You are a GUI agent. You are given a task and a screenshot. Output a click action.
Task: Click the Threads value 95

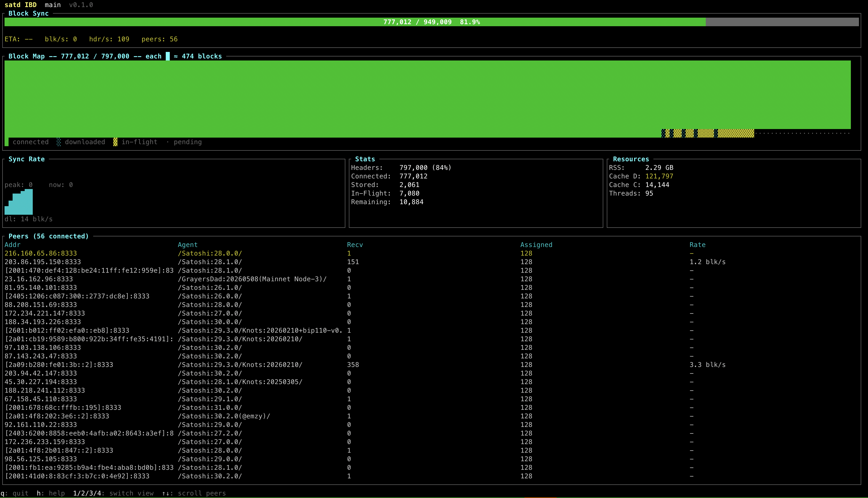(649, 193)
